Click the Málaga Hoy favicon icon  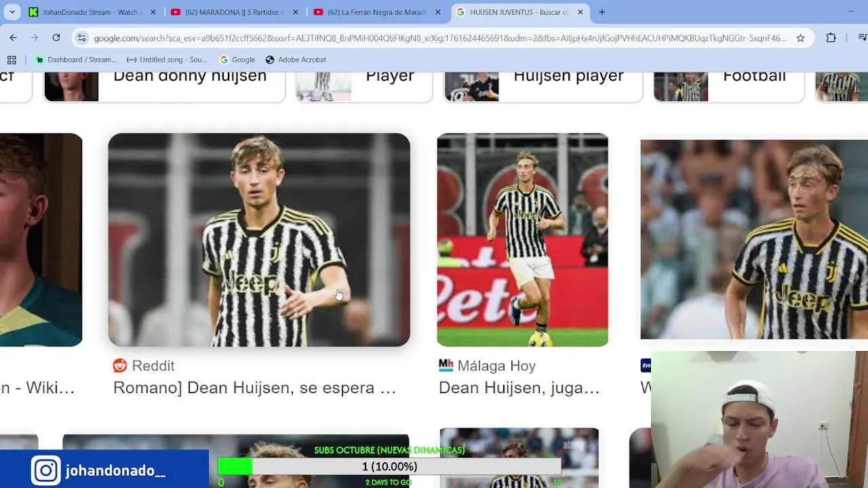pos(446,366)
